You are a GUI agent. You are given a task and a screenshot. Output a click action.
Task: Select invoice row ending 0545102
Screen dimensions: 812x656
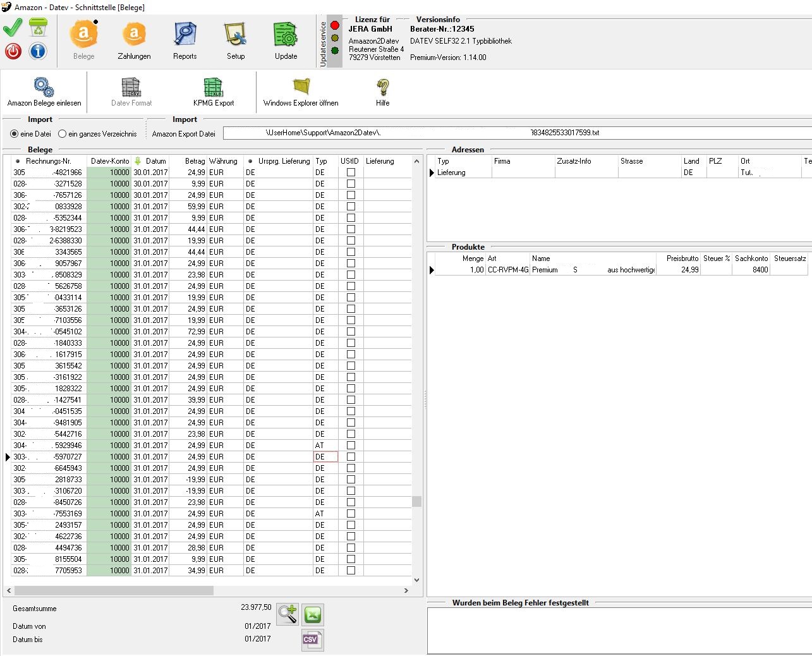click(x=212, y=332)
